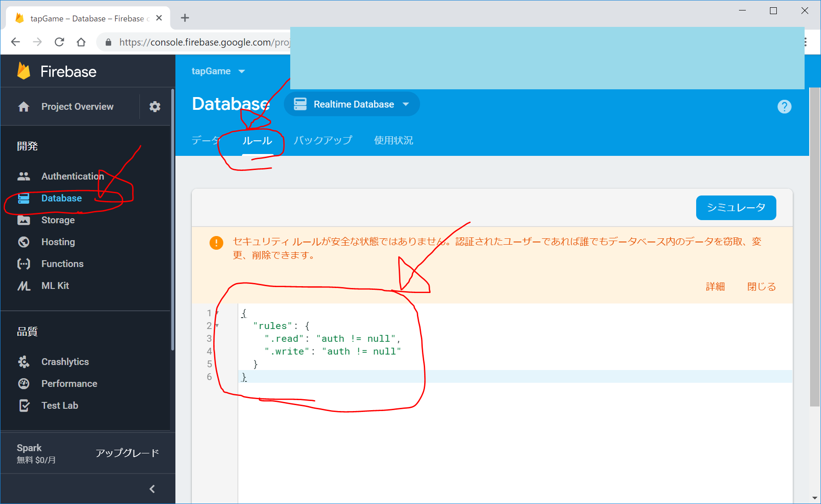Viewport: 821px width, 504px height.
Task: Click the Test Lab checklist icon
Action: 24,406
